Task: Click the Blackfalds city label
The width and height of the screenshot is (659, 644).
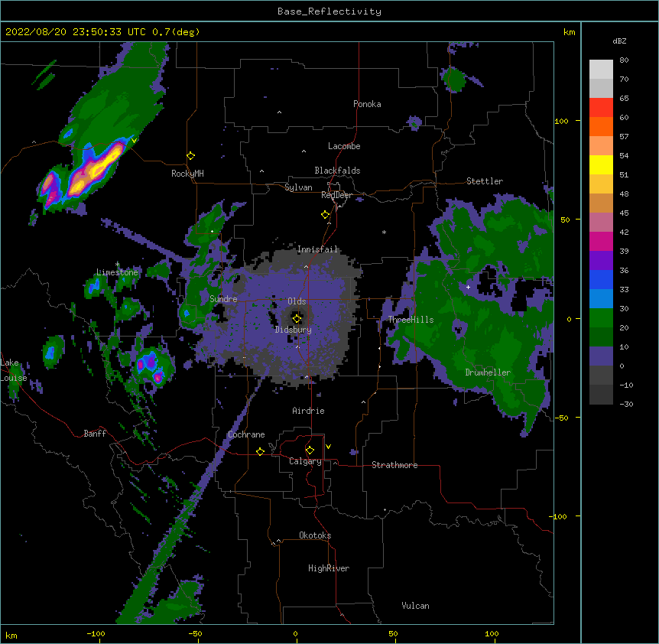Action: tap(337, 171)
